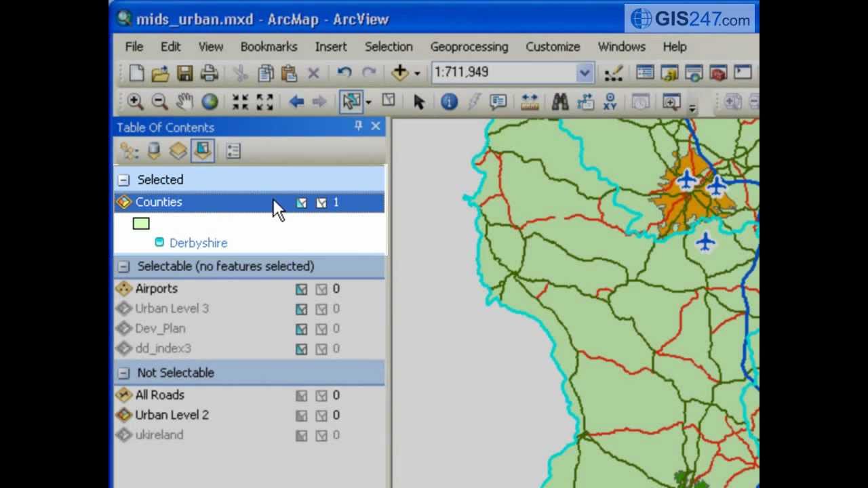Viewport: 868px width, 488px height.
Task: Select the Airports layer row
Action: click(x=249, y=289)
